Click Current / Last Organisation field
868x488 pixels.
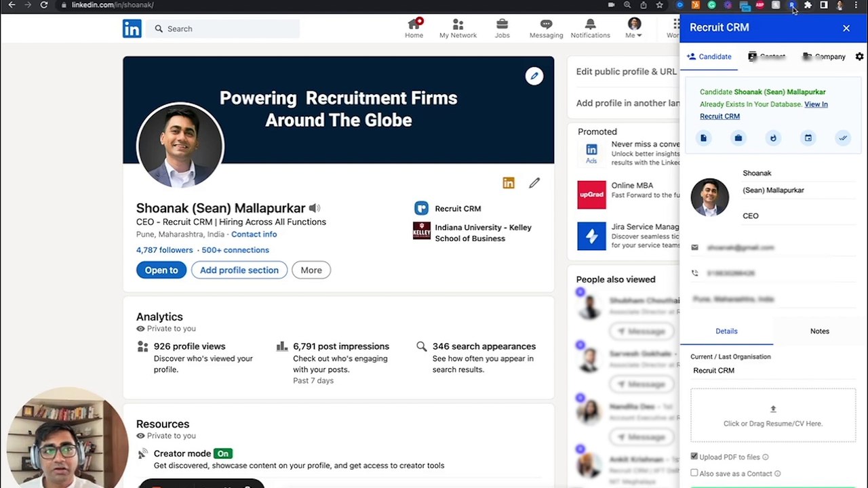coord(773,371)
